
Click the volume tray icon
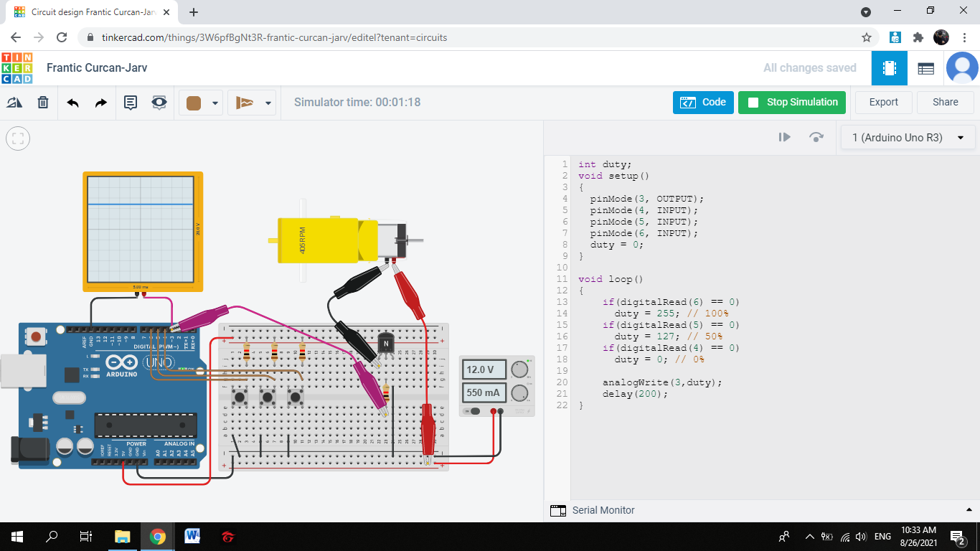tap(861, 537)
